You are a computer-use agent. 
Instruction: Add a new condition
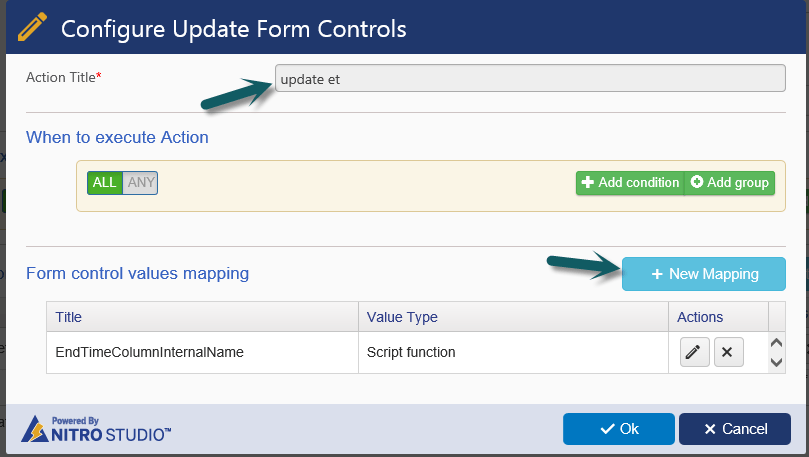630,183
